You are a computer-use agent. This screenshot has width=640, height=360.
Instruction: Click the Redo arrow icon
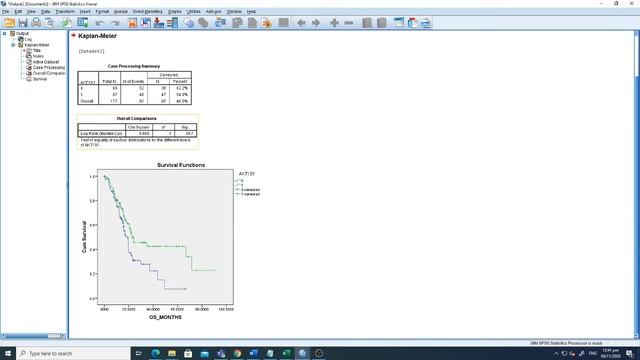point(116,23)
